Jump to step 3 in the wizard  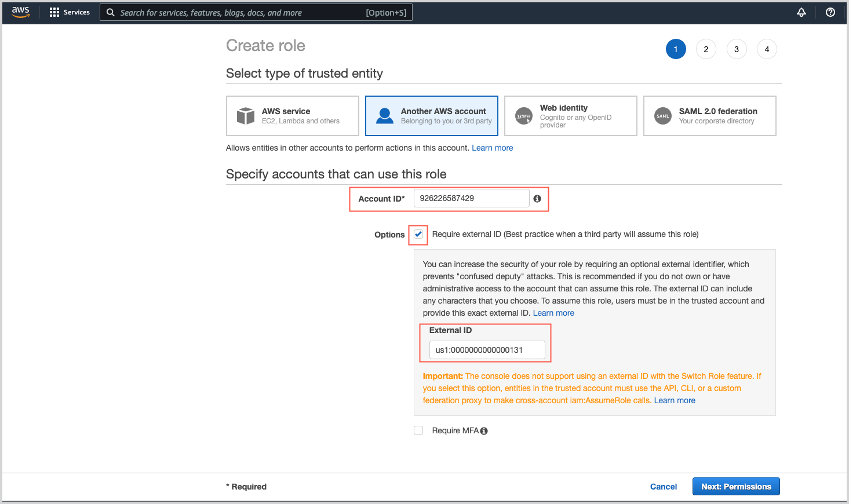coord(736,49)
